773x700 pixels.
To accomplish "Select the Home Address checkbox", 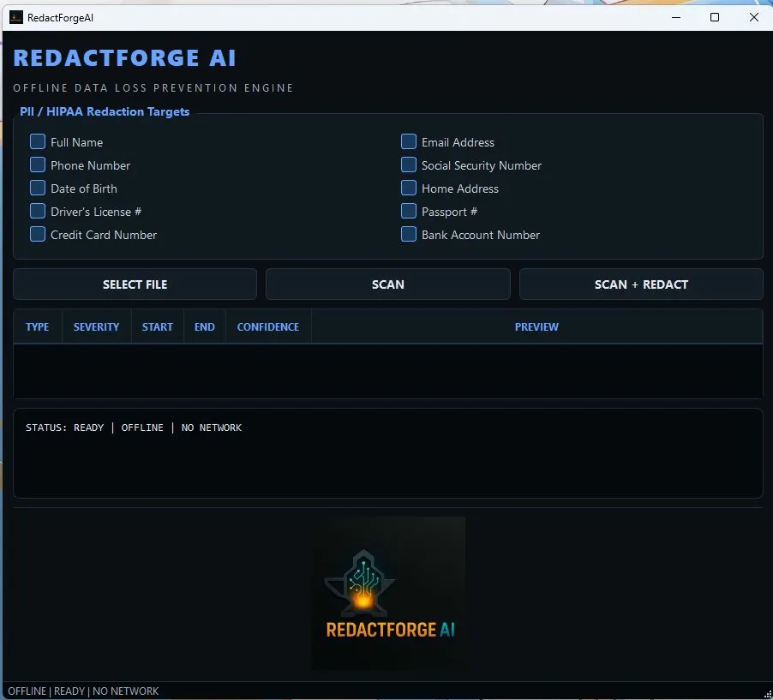I will click(x=409, y=188).
